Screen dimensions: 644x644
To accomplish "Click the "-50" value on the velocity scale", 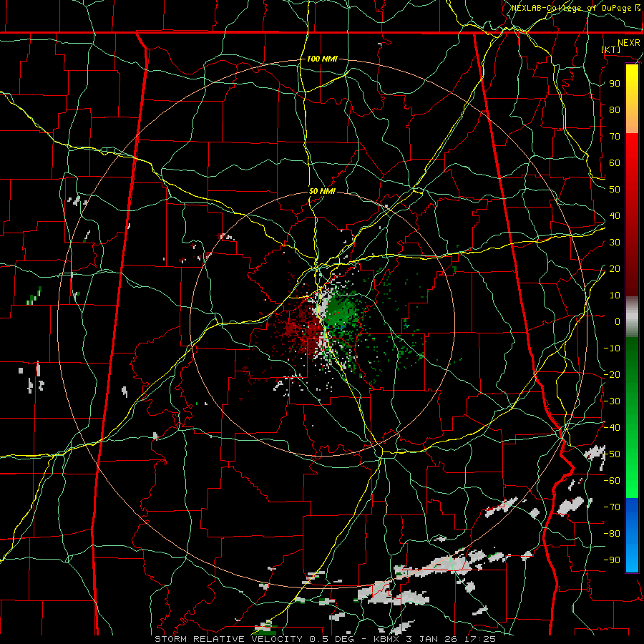I will tap(613, 454).
